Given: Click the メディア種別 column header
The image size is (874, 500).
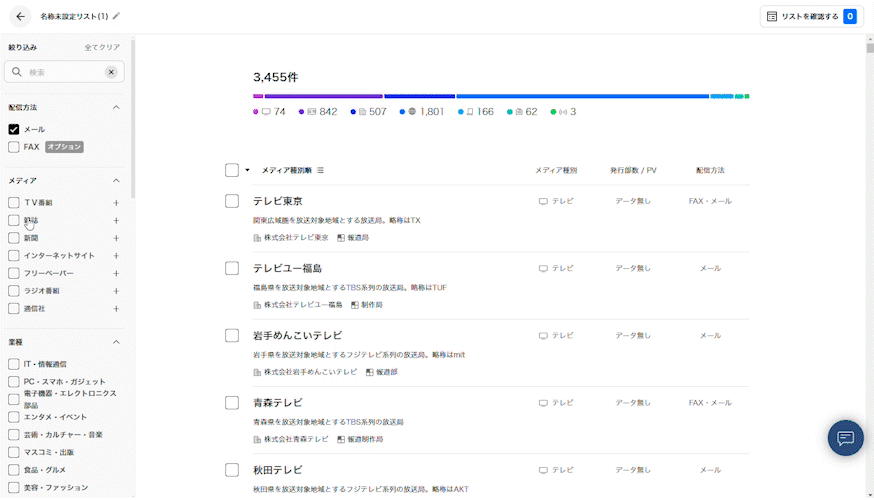Looking at the screenshot, I should click(x=556, y=170).
